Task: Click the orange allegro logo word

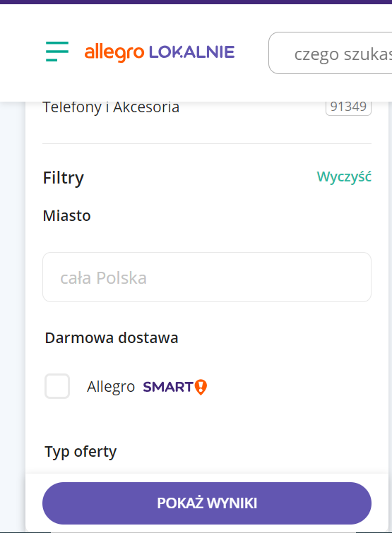Action: coord(114,53)
